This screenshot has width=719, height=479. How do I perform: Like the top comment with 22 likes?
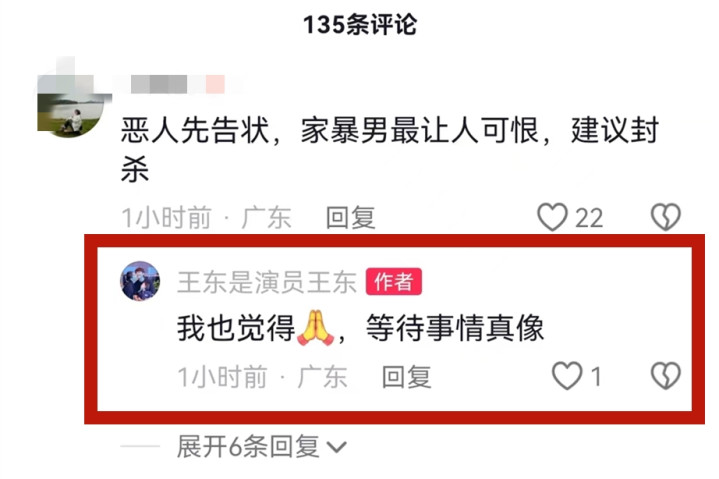point(552,217)
